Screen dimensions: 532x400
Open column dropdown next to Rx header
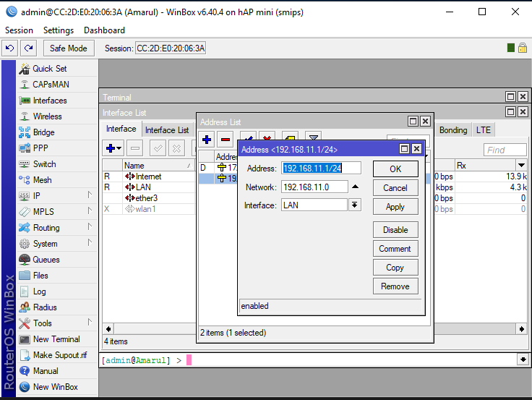[x=521, y=166]
